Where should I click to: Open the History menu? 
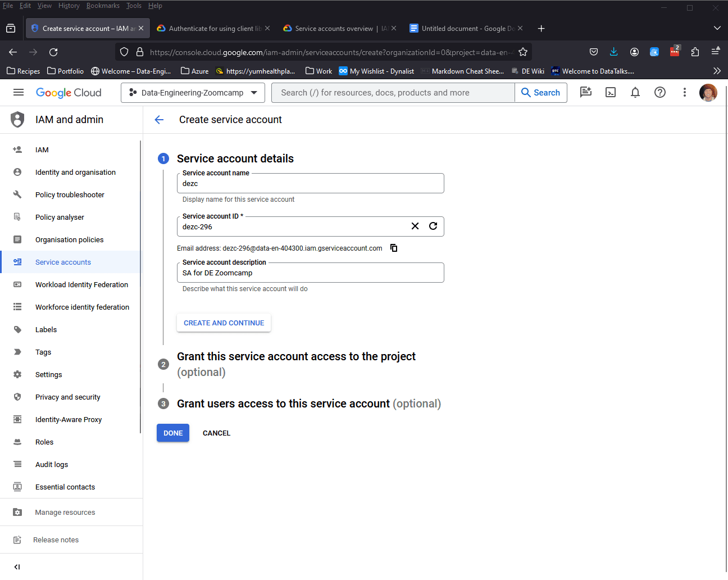69,6
